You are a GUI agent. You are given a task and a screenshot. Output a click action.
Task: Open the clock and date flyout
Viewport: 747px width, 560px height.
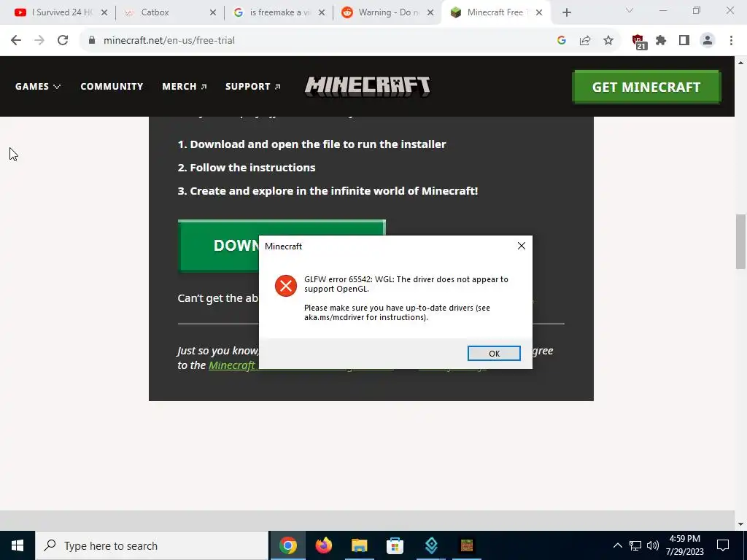[684, 545]
